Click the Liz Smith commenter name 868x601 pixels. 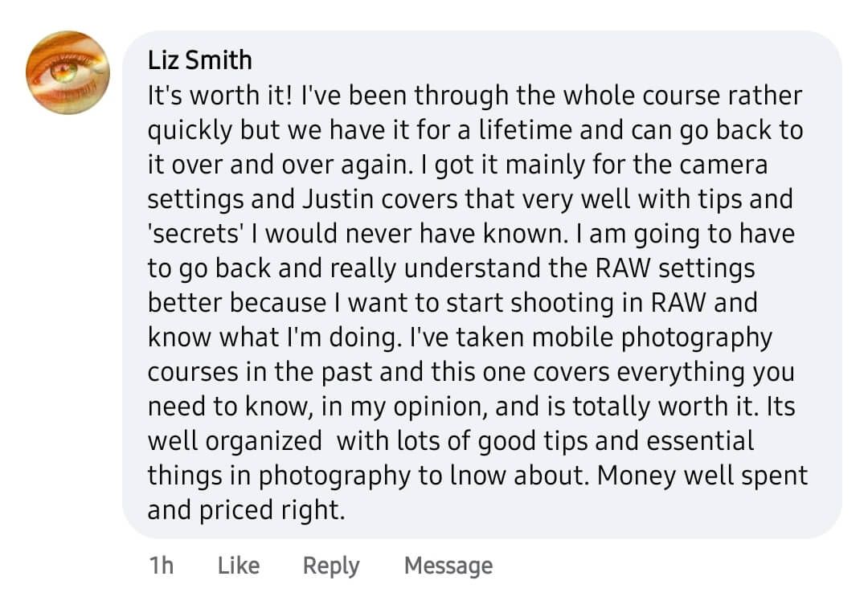click(200, 59)
